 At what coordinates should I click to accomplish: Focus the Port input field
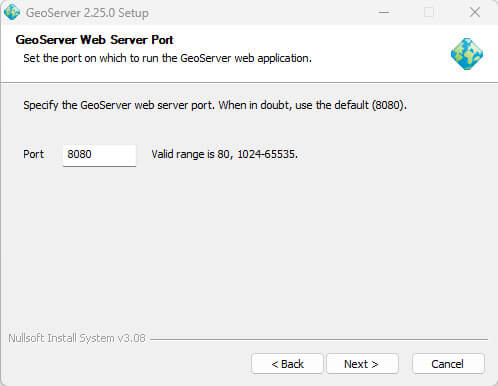tap(99, 155)
